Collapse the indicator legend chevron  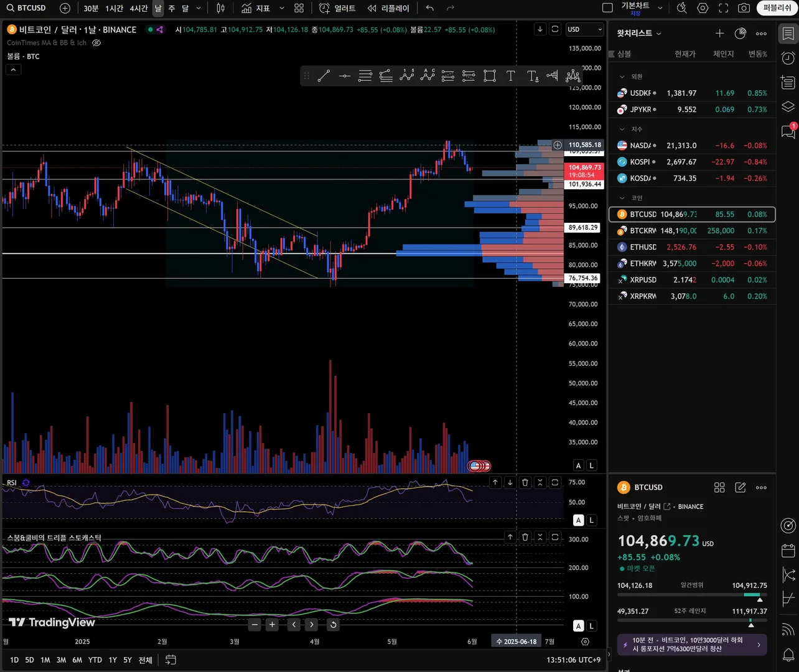13,70
